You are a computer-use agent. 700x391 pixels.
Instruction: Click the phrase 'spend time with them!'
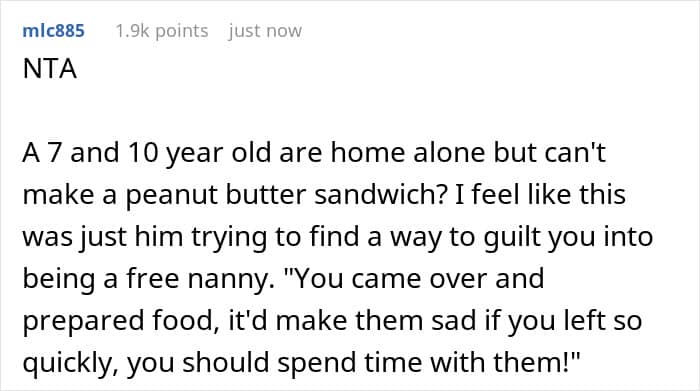429,363
